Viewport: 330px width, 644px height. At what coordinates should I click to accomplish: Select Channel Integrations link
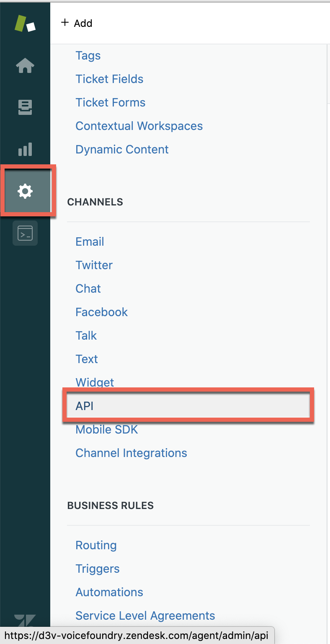click(x=131, y=453)
